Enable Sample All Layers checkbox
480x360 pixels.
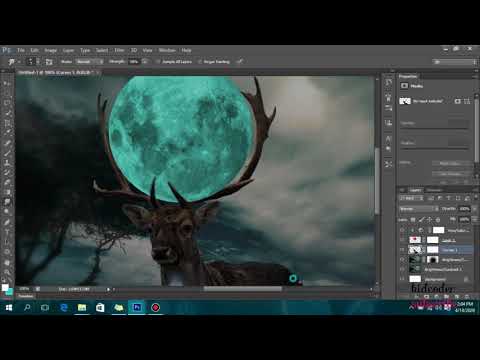[x=159, y=62]
